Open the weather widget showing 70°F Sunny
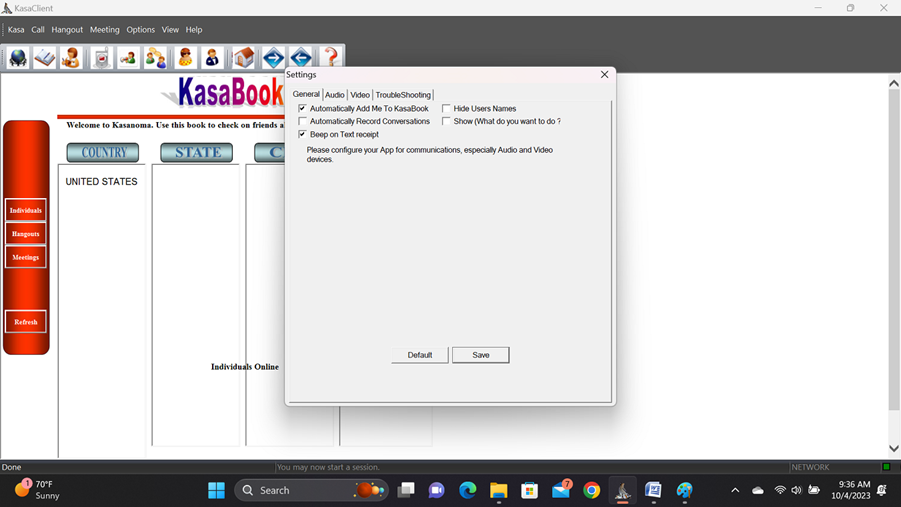The width and height of the screenshot is (901, 507). tap(37, 490)
